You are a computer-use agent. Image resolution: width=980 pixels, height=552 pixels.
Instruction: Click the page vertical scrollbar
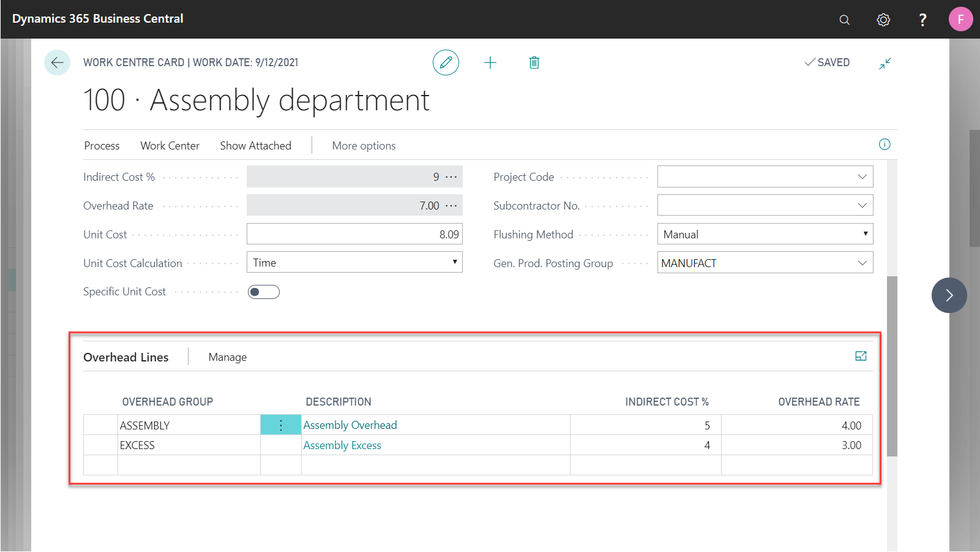click(892, 366)
